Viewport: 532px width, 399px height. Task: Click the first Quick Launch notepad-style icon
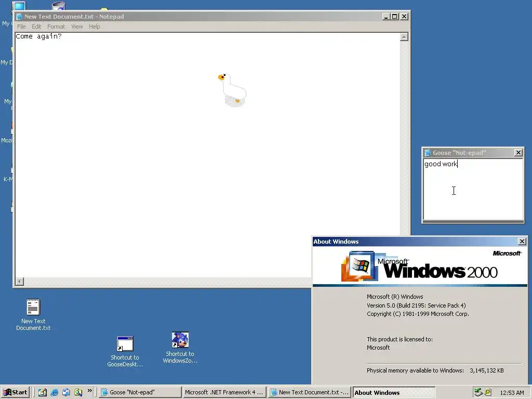click(x=42, y=392)
